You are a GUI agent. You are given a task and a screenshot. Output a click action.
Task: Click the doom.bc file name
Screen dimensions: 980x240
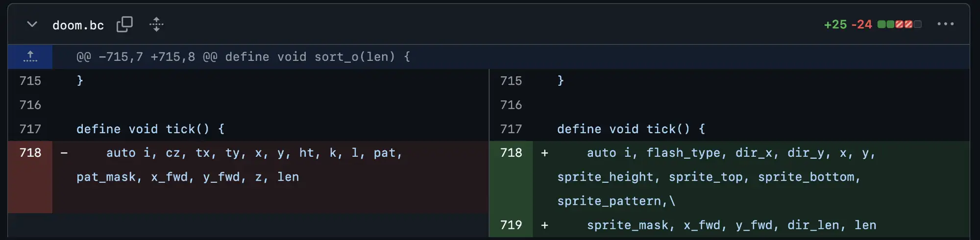click(78, 25)
